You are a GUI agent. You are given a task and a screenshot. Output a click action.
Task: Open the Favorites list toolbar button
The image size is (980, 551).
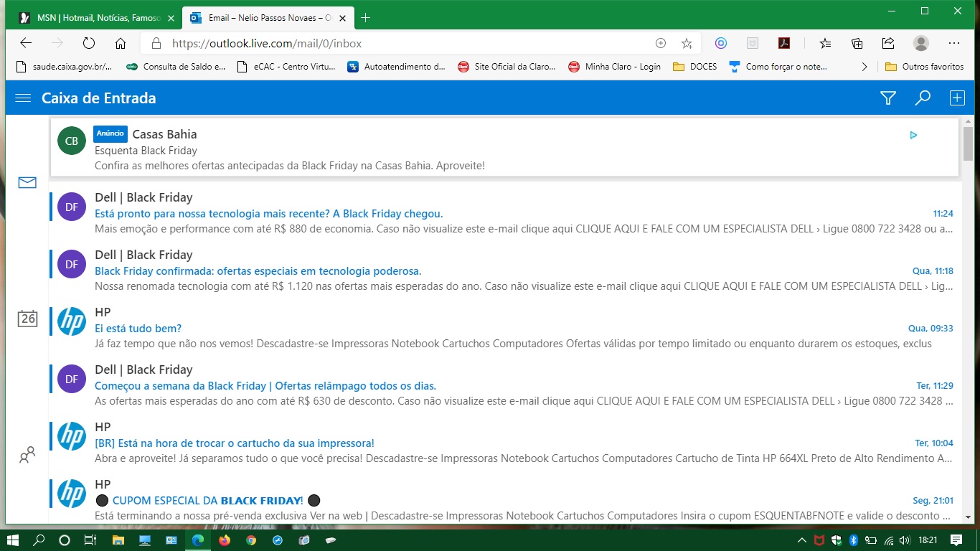[x=826, y=43]
